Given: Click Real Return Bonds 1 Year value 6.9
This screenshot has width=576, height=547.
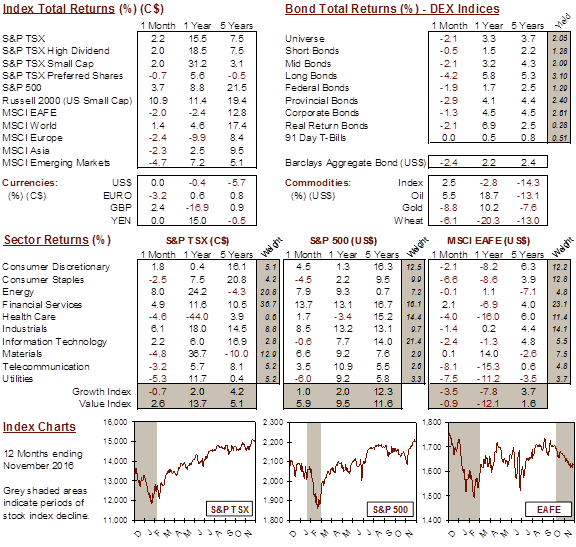Looking at the screenshot, I should tap(489, 126).
